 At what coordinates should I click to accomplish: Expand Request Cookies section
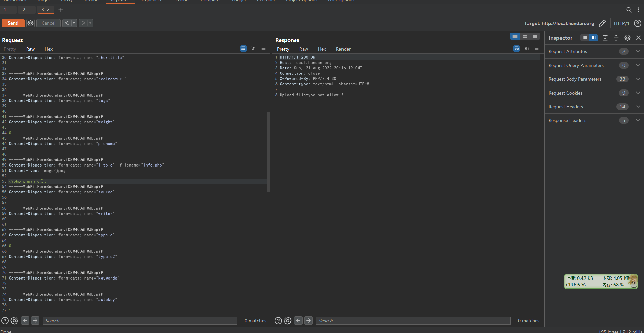(594, 93)
